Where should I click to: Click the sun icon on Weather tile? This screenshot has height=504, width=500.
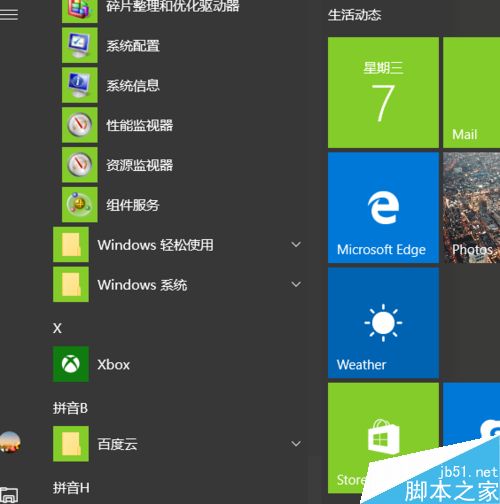coord(383,323)
